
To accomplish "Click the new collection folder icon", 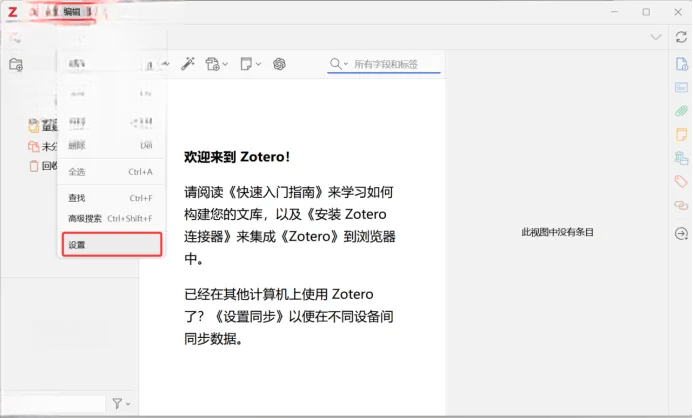I will [x=16, y=65].
